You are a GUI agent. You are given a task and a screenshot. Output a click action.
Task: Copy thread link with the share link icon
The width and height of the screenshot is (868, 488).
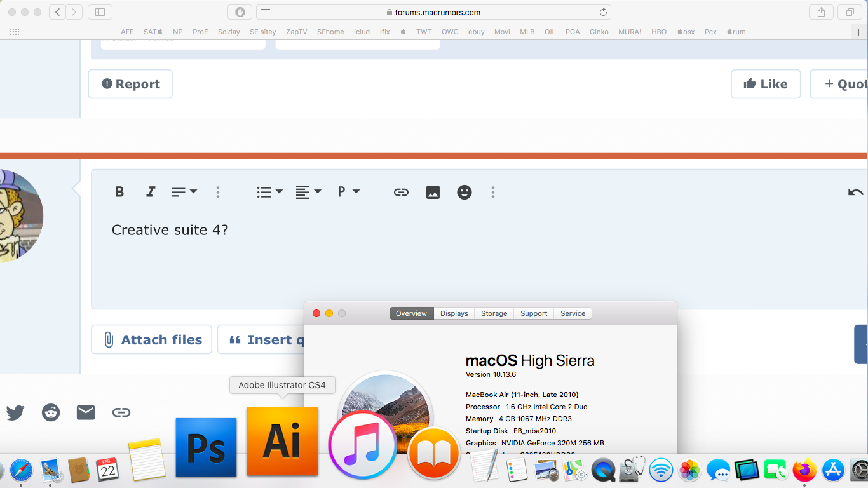click(x=121, y=412)
